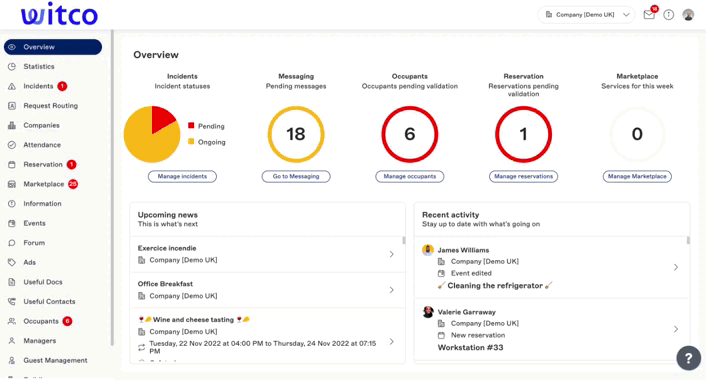
Task: Click the Exercice incendie title
Action: 167,248
